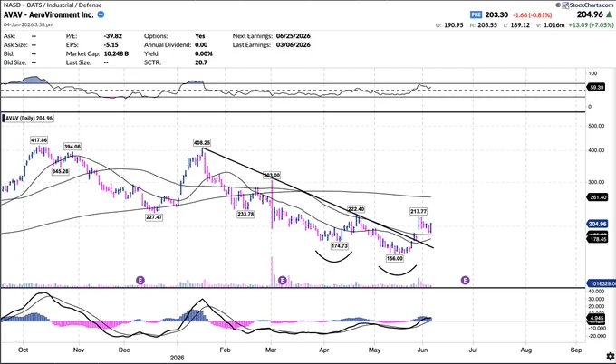The image size is (616, 364).
Task: Open the upcoming earnings E marker before July
Action: (x=465, y=280)
